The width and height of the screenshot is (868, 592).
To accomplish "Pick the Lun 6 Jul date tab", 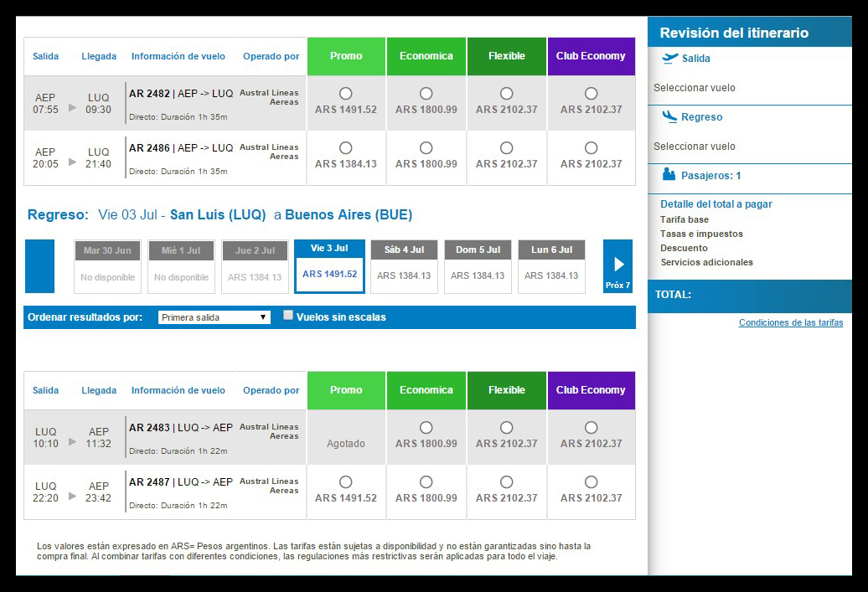I will 551,266.
